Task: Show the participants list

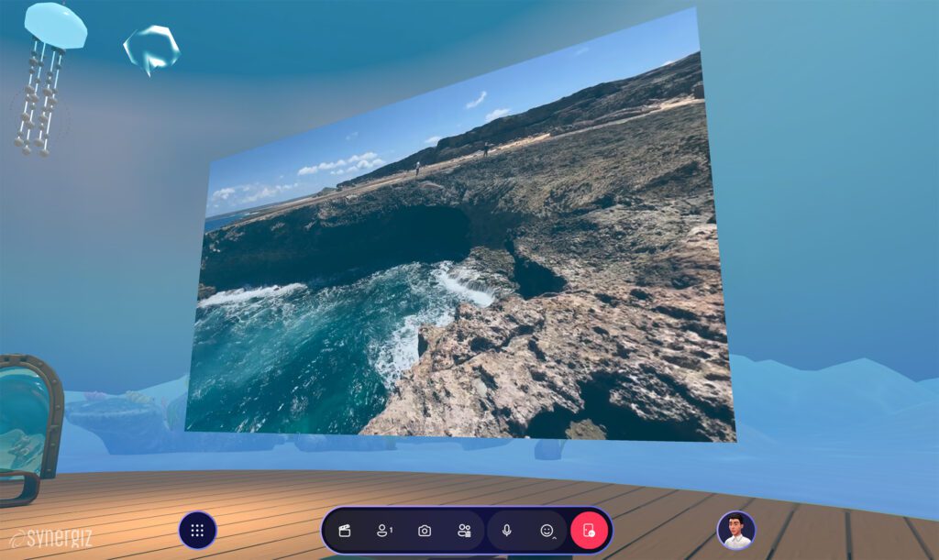Action: [382, 531]
